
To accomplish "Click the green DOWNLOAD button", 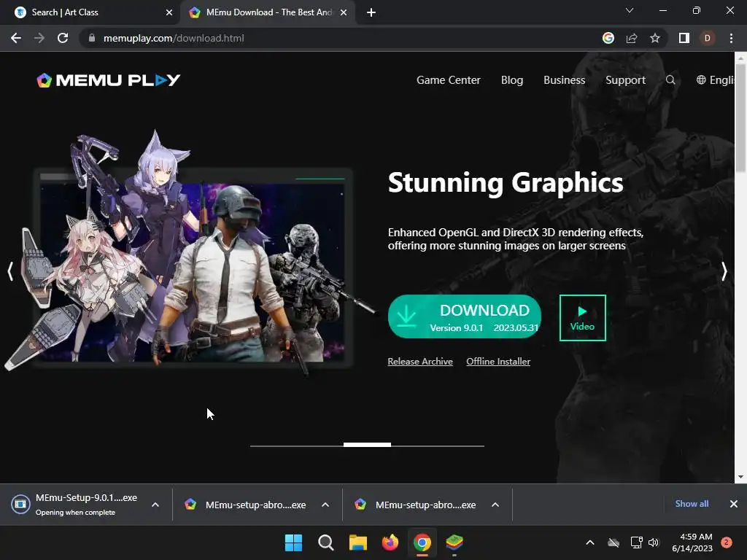I will pyautogui.click(x=465, y=316).
